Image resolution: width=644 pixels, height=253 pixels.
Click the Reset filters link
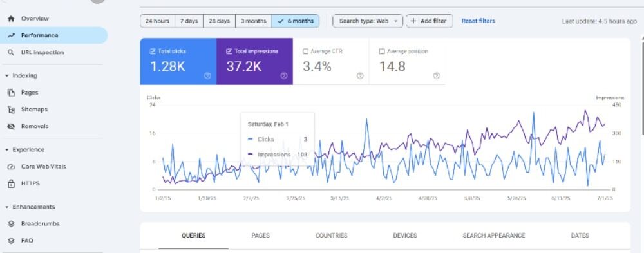tap(478, 21)
